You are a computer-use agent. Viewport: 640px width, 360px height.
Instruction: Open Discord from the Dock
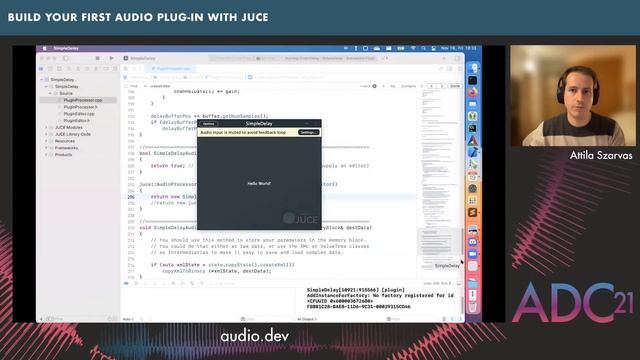(x=473, y=242)
